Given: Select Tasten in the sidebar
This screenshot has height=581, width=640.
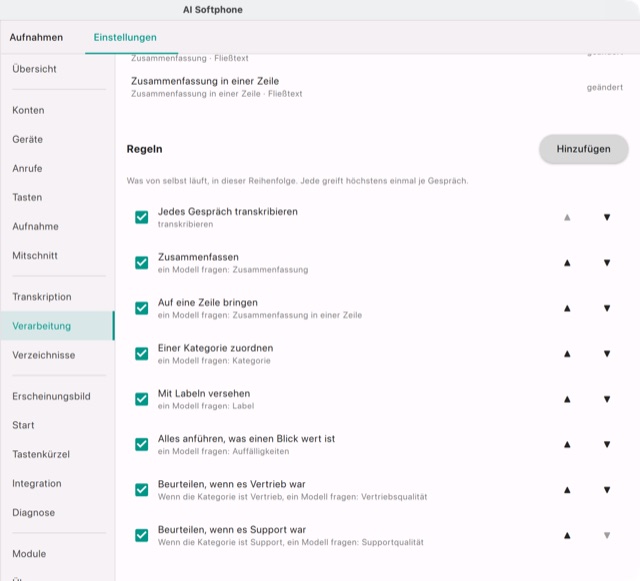Looking at the screenshot, I should [x=57, y=197].
